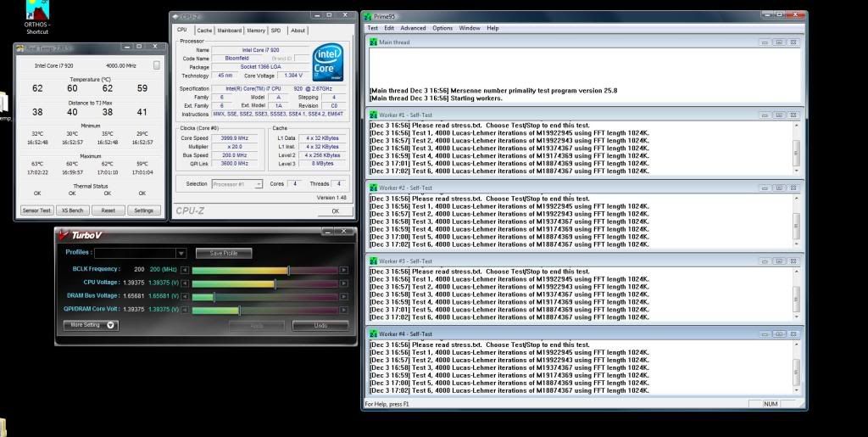Open the Prime95 Advanced menu
868x437 pixels.
[x=413, y=28]
